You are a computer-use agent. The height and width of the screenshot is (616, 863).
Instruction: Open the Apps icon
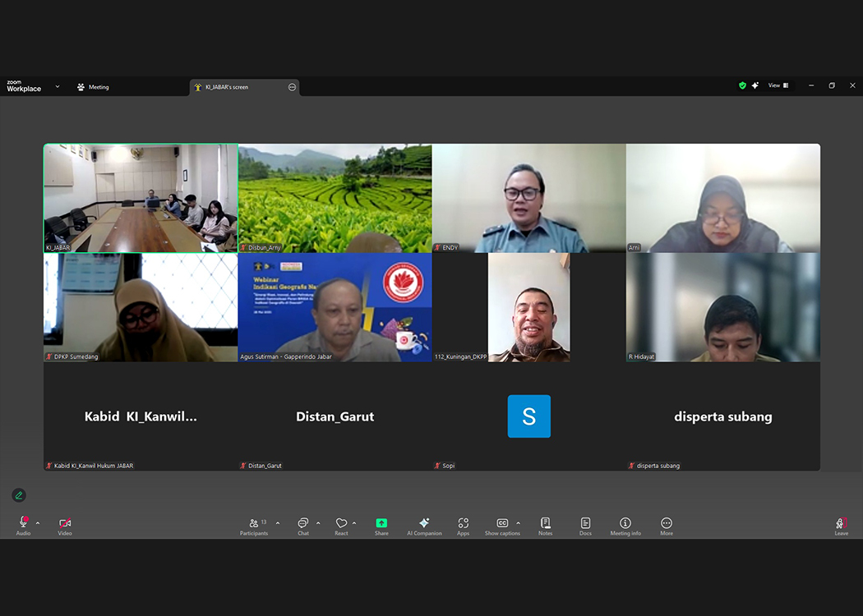click(464, 526)
